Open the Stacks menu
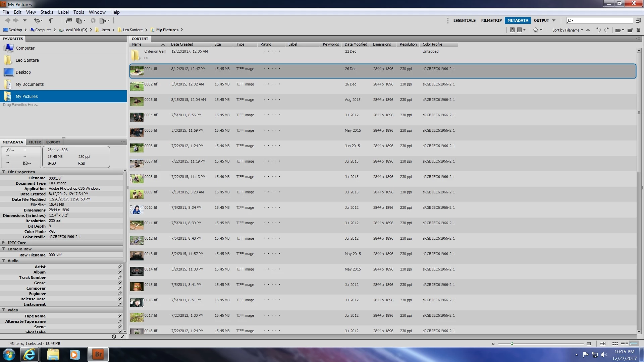 point(47,12)
